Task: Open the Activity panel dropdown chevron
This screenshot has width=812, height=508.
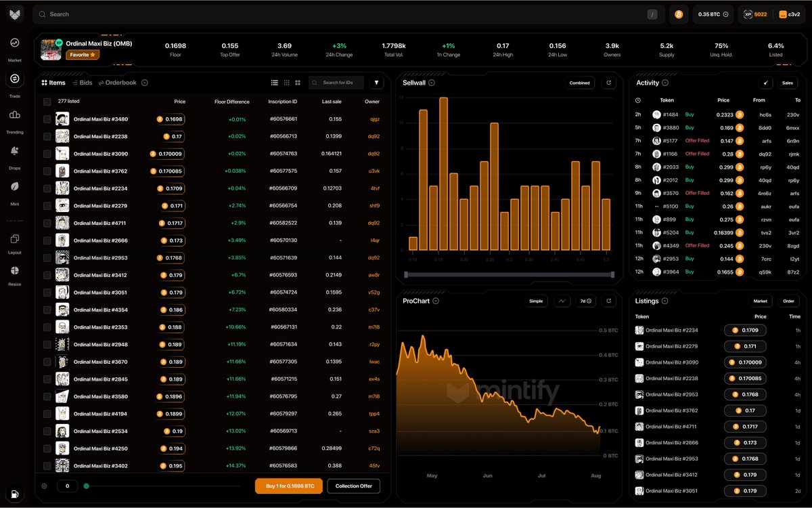Action: [x=665, y=83]
